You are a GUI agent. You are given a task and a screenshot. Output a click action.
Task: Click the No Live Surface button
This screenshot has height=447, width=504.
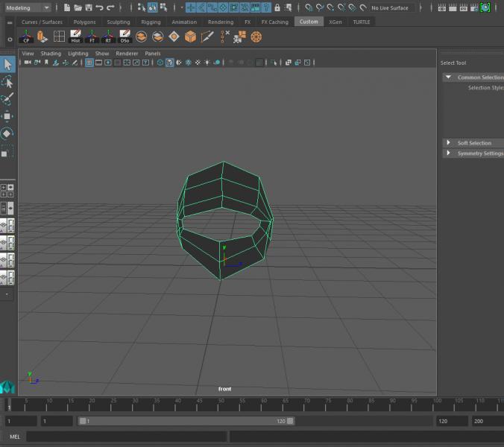click(x=390, y=7)
